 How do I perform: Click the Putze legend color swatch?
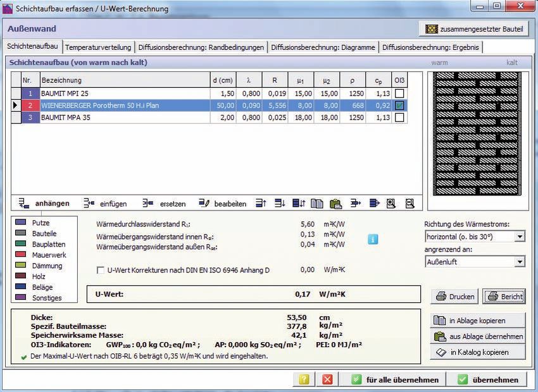tap(21, 223)
